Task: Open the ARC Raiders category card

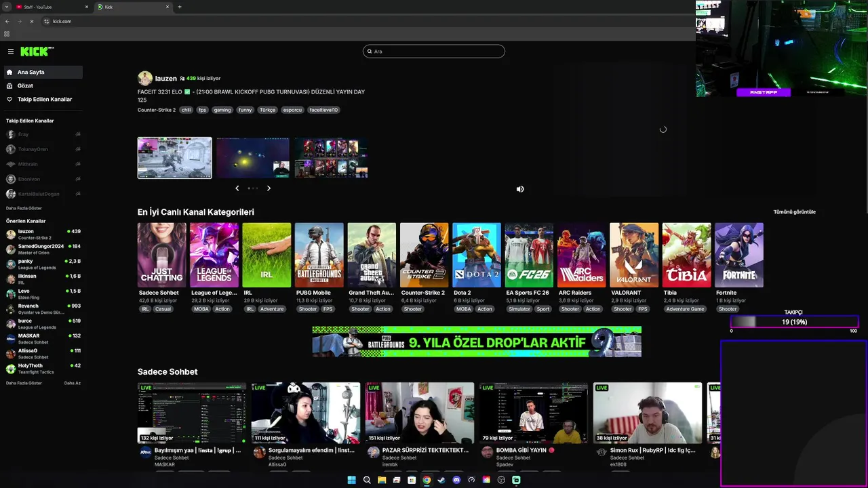Action: pyautogui.click(x=582, y=256)
